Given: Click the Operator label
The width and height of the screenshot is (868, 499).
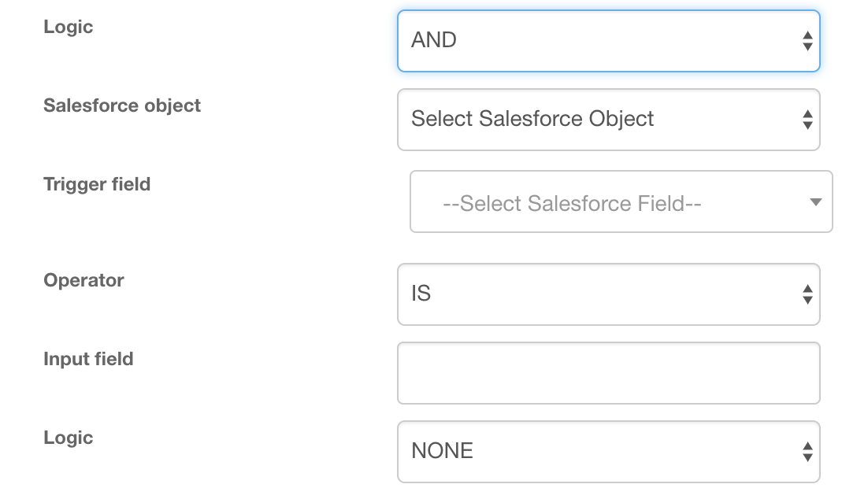Looking at the screenshot, I should (83, 280).
